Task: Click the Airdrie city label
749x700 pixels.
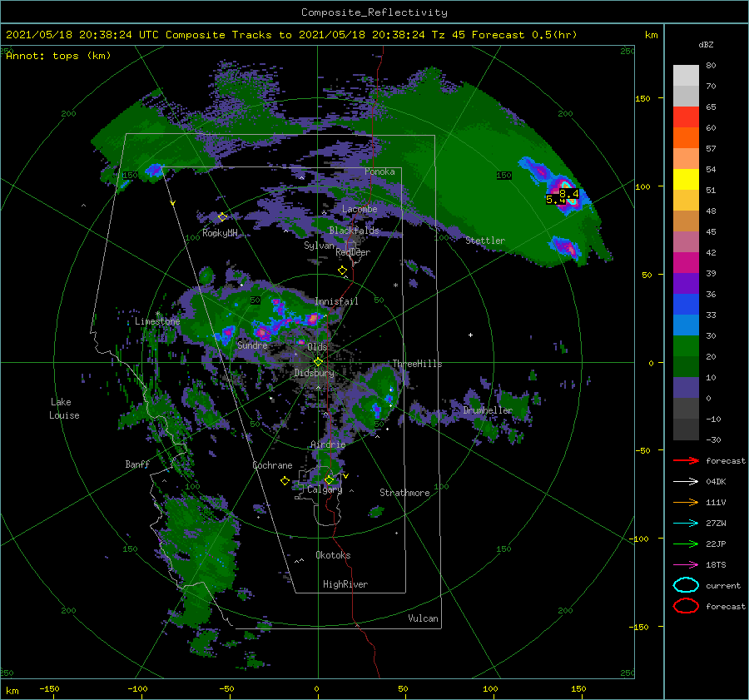Action: tap(328, 444)
